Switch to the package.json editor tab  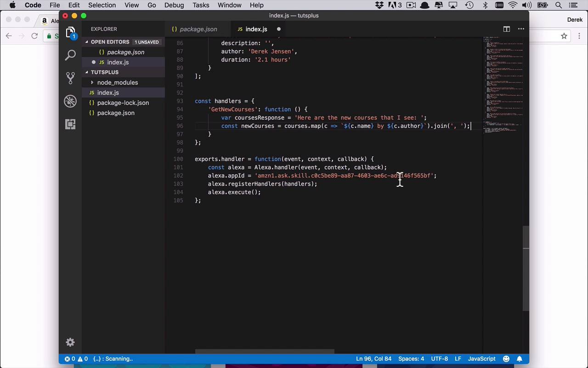pos(198,29)
